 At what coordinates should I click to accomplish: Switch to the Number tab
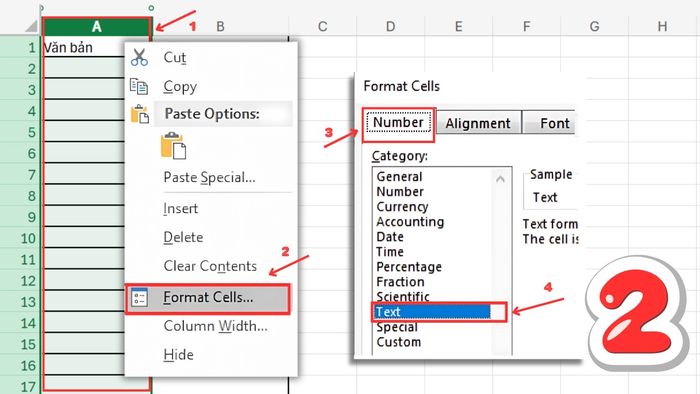coord(398,123)
